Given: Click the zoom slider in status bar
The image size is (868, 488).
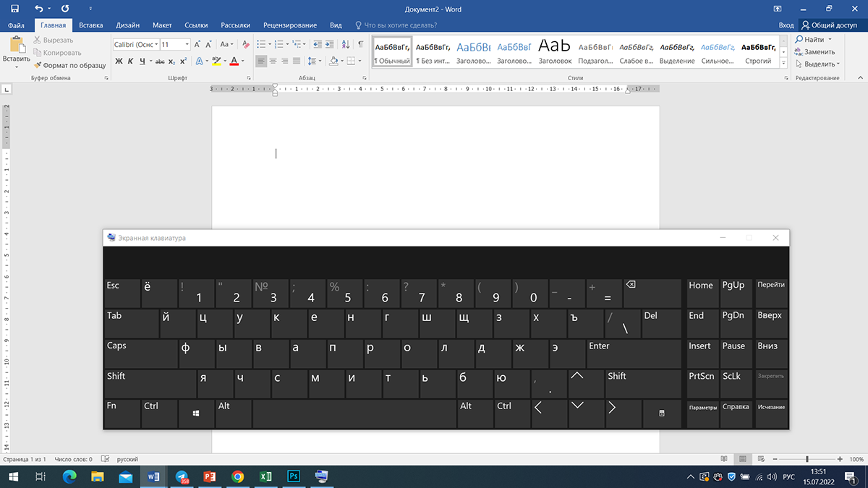Looking at the screenshot, I should click(x=807, y=459).
